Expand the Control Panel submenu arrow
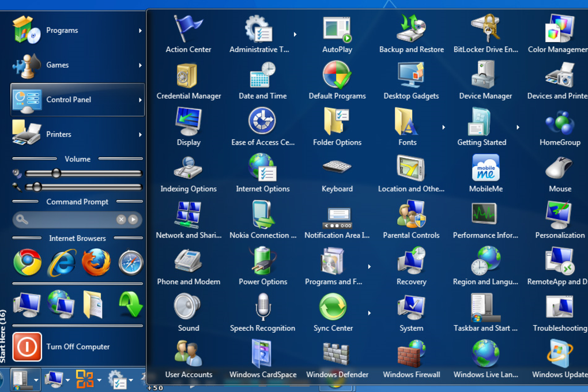The image size is (588, 392). pyautogui.click(x=140, y=100)
